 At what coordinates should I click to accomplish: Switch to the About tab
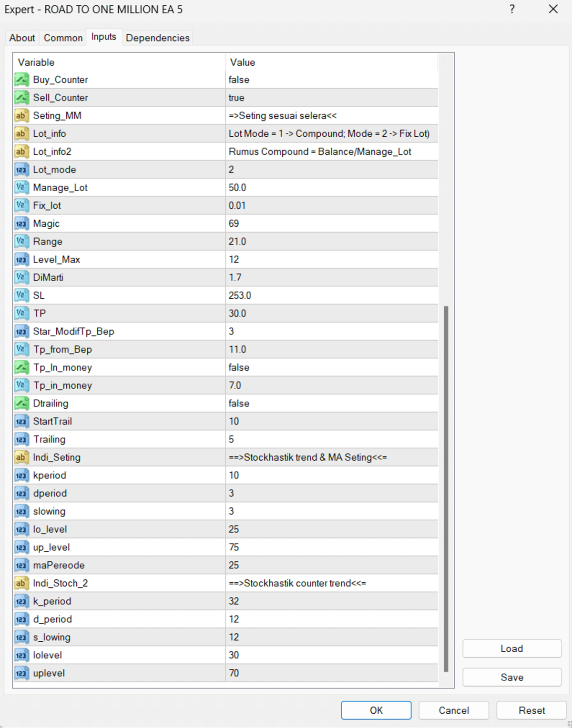(22, 38)
